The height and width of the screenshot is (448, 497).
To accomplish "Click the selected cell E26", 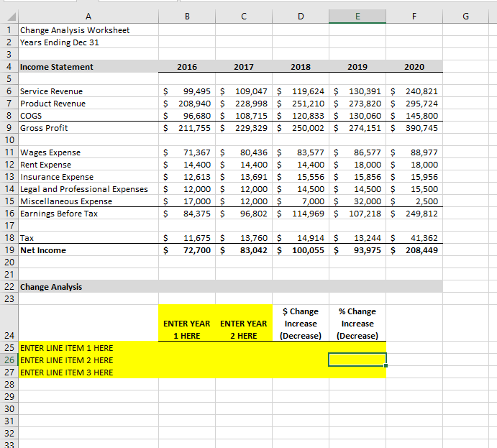I will (x=357, y=360).
